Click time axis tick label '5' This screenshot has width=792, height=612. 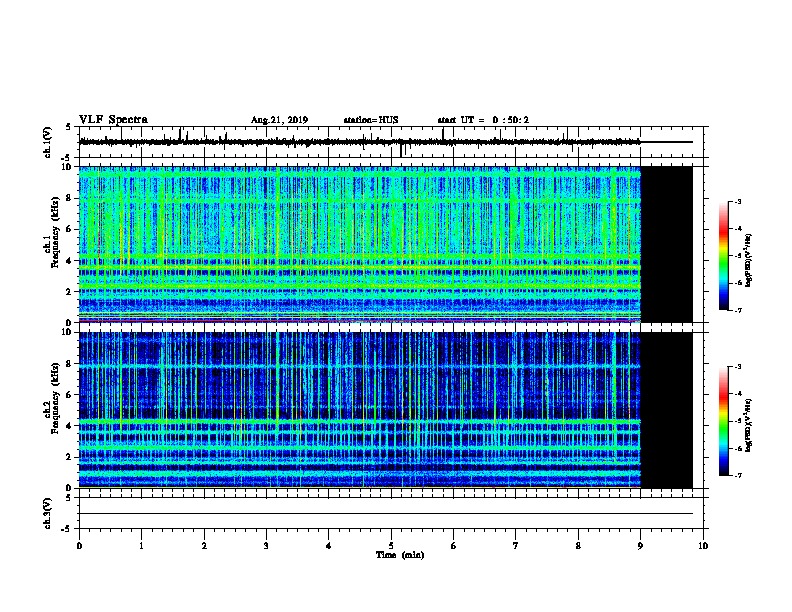[391, 546]
